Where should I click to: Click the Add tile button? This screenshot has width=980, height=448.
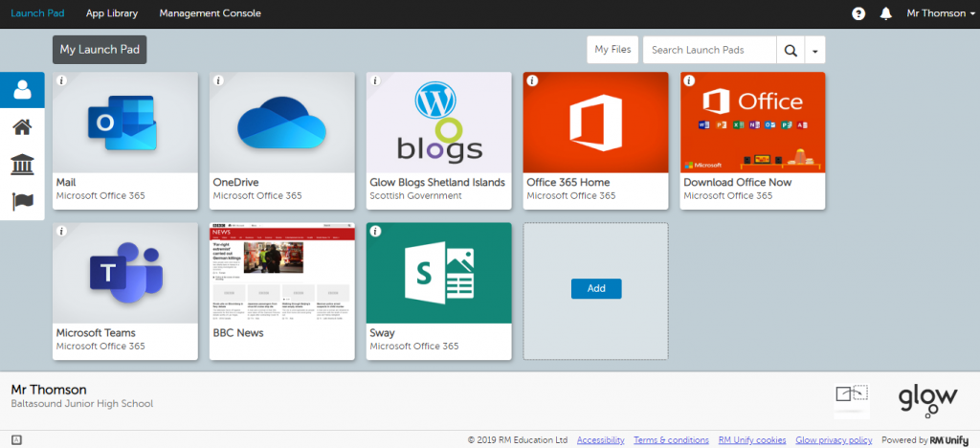[596, 289]
